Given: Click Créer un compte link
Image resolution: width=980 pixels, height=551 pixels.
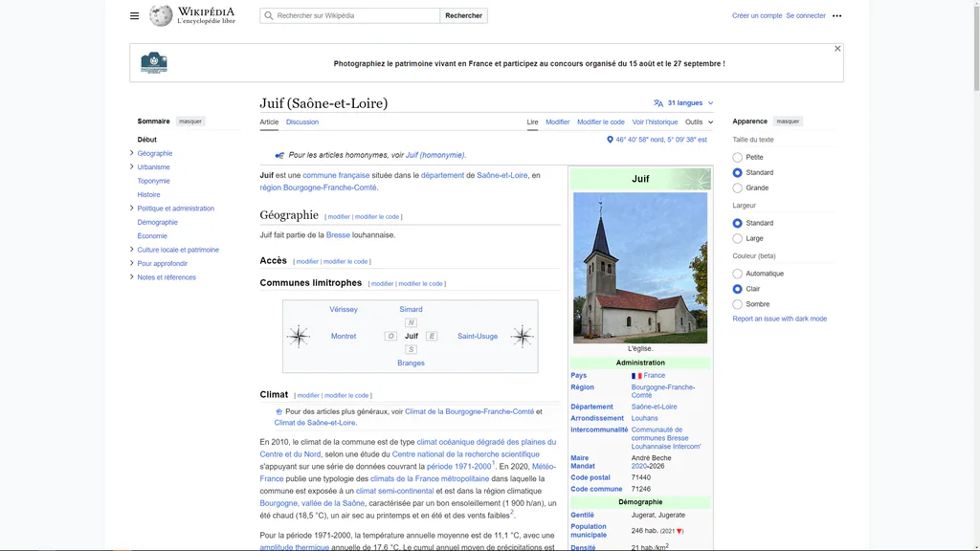Looking at the screenshot, I should click(757, 15).
